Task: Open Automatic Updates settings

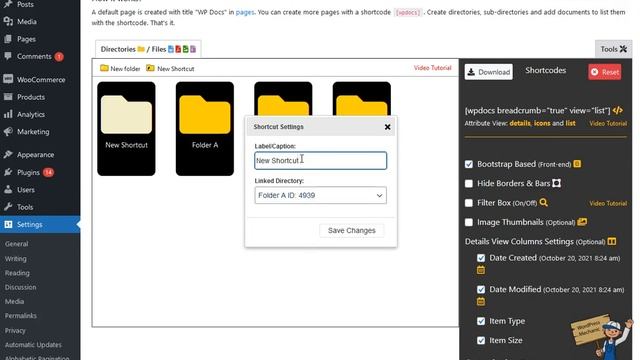Action: 33,344
